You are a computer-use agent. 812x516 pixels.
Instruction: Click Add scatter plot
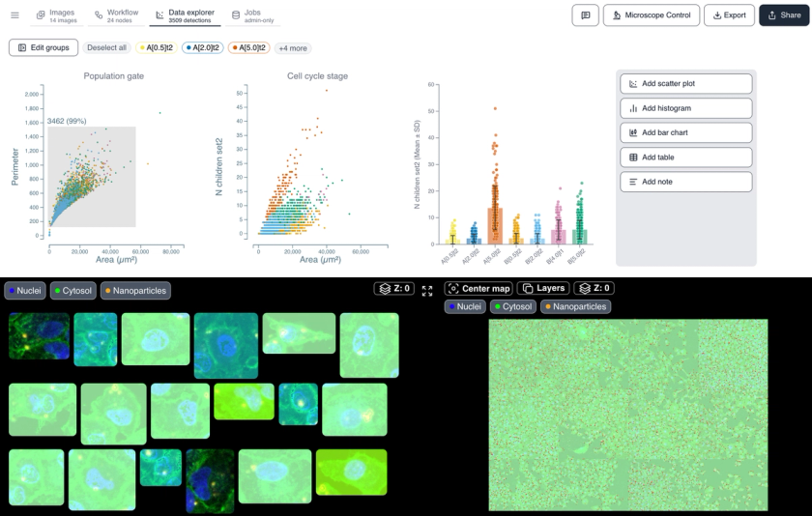(686, 84)
